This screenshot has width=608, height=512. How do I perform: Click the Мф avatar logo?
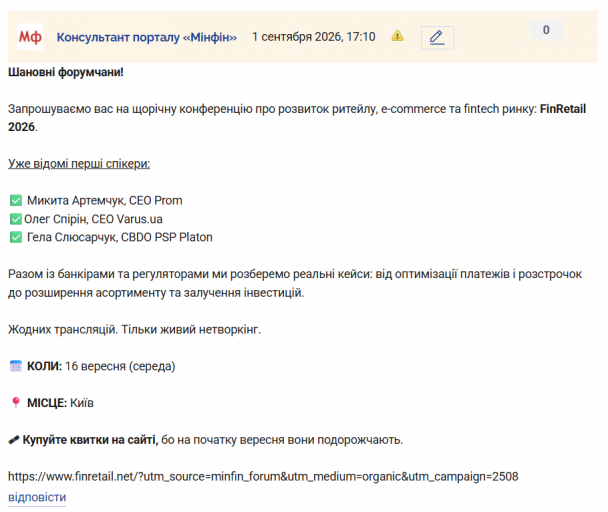coord(30,37)
